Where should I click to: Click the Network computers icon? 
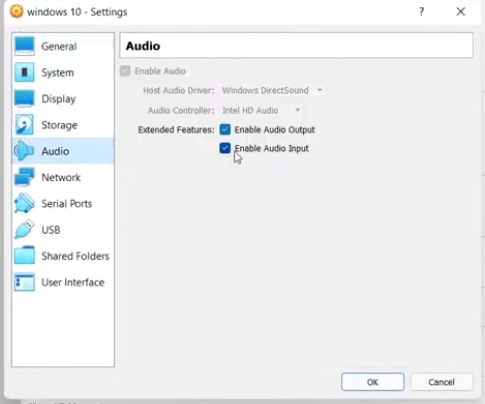click(24, 177)
